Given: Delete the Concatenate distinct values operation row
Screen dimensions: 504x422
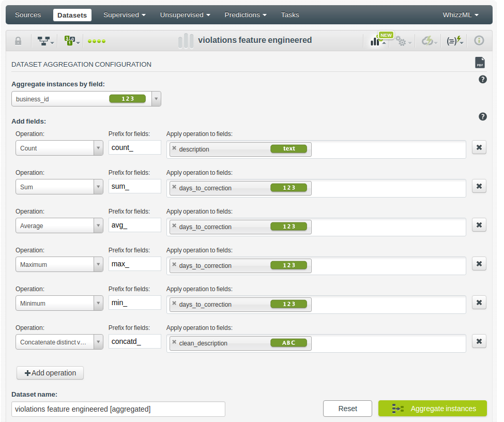Looking at the screenshot, I should tap(479, 341).
